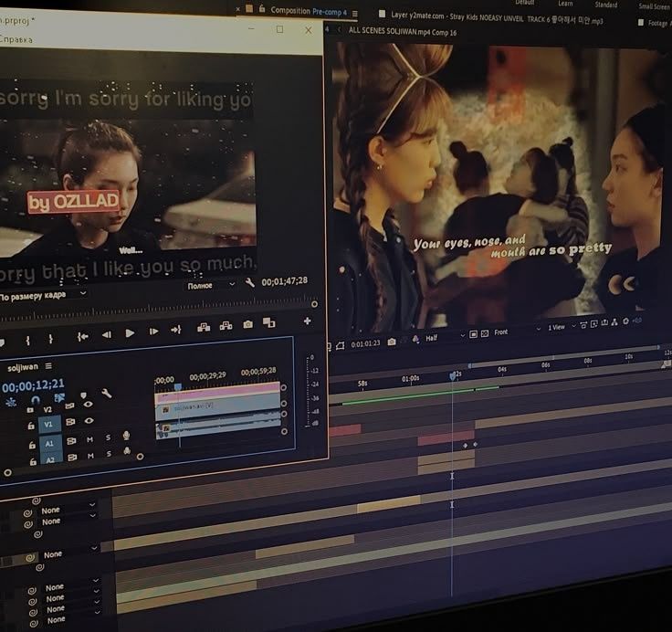This screenshot has height=632, width=672.
Task: Click ALL SCENES SOLJIWAN.mp4 Comp 16 breadcrumb
Action: click(403, 31)
